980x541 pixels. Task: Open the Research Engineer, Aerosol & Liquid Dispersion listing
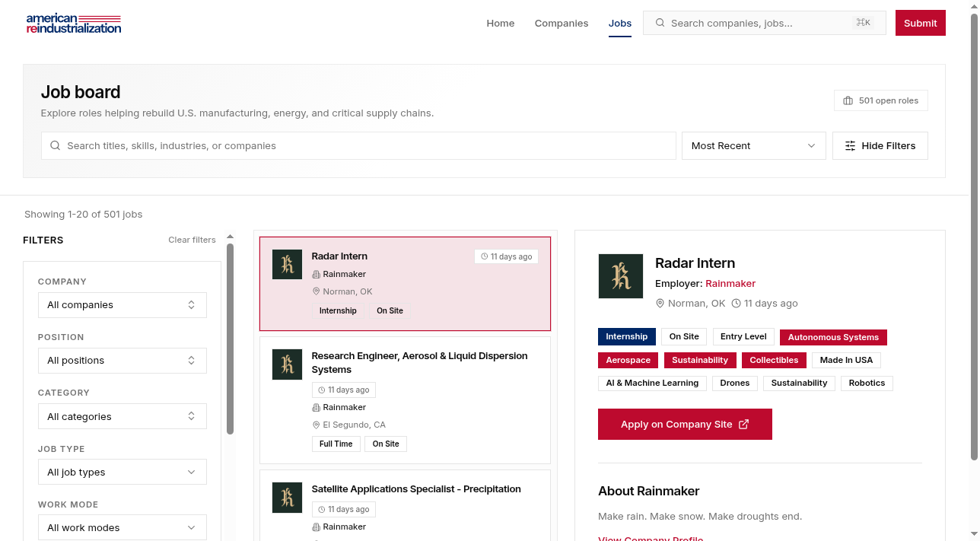419,362
